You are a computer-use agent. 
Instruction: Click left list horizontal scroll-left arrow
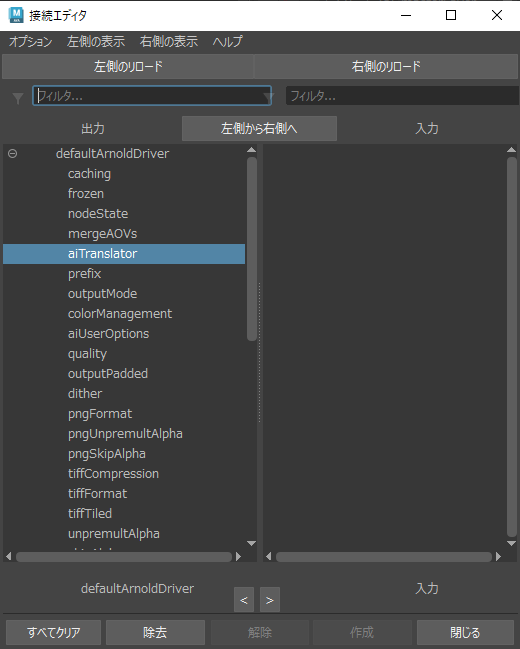pos(9,557)
